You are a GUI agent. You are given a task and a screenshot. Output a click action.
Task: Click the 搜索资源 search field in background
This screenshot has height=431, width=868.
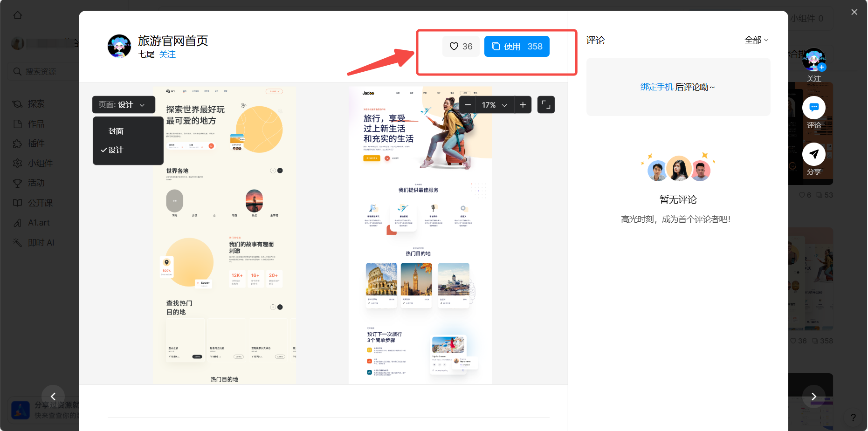coord(43,71)
